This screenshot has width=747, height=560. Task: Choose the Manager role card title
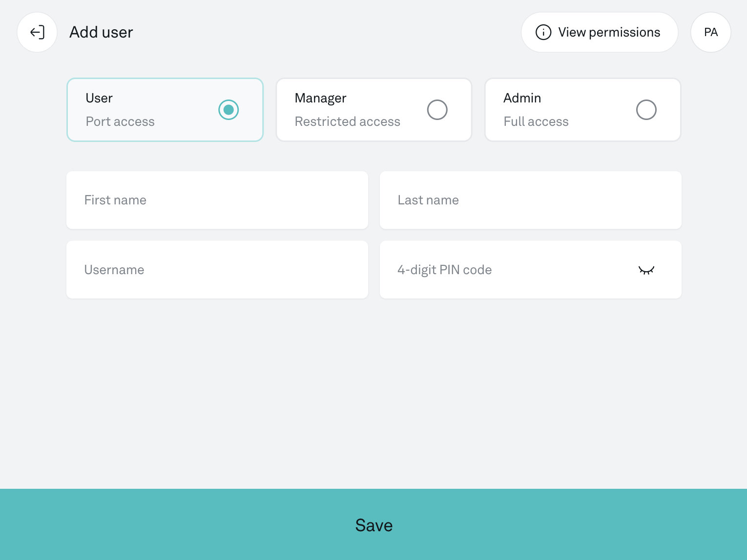[320, 98]
